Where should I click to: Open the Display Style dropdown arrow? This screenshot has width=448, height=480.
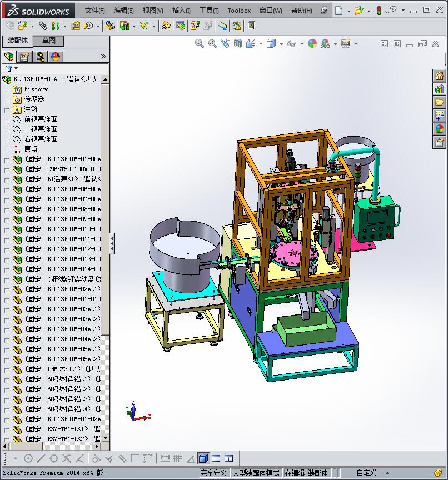[x=281, y=44]
